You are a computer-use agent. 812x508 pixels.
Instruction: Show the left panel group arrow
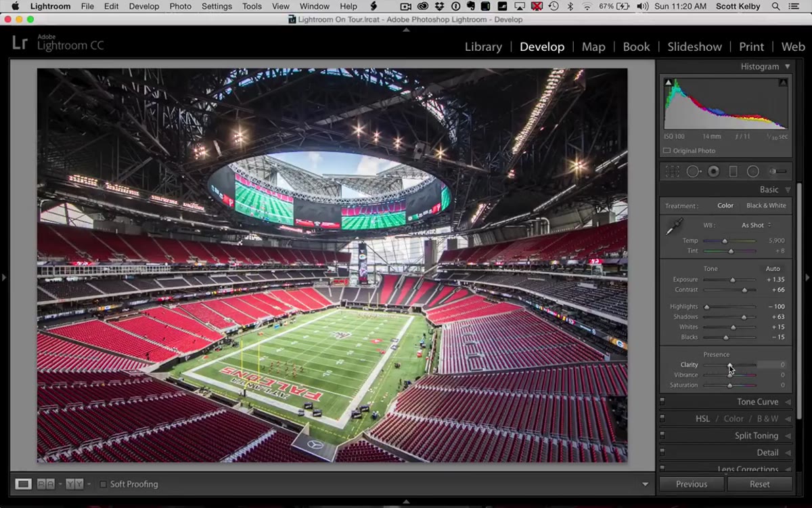[x=4, y=277]
